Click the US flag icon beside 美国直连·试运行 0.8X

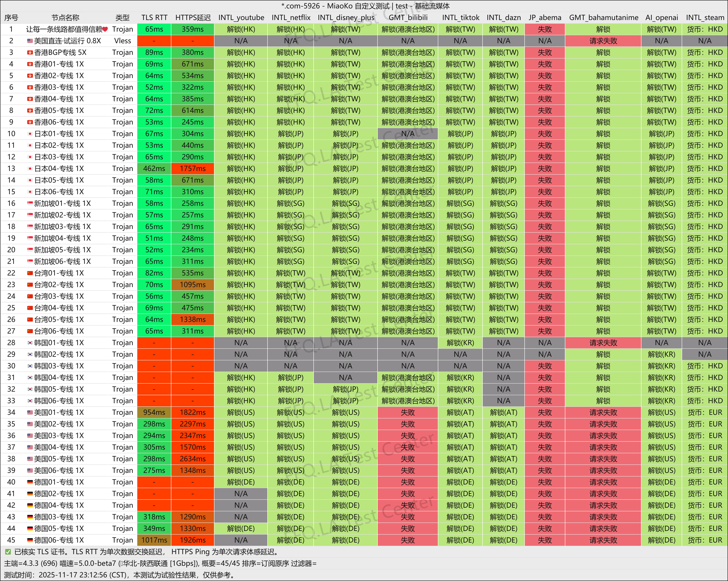(x=30, y=41)
